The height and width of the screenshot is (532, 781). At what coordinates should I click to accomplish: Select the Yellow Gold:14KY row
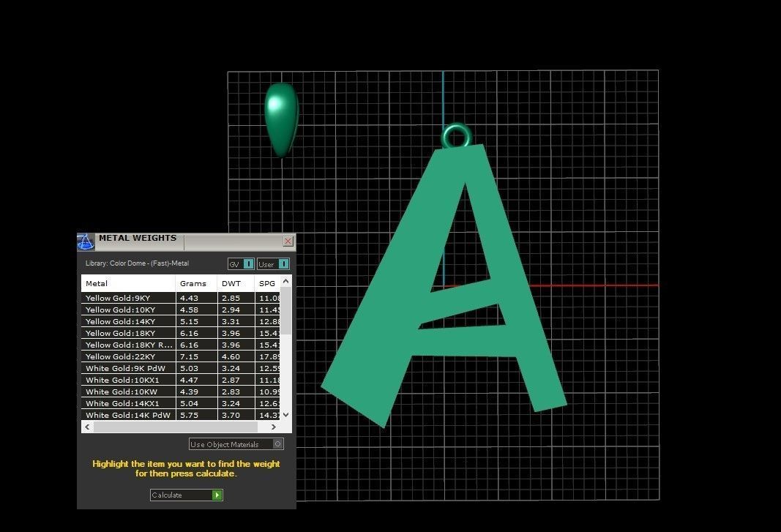[181, 321]
